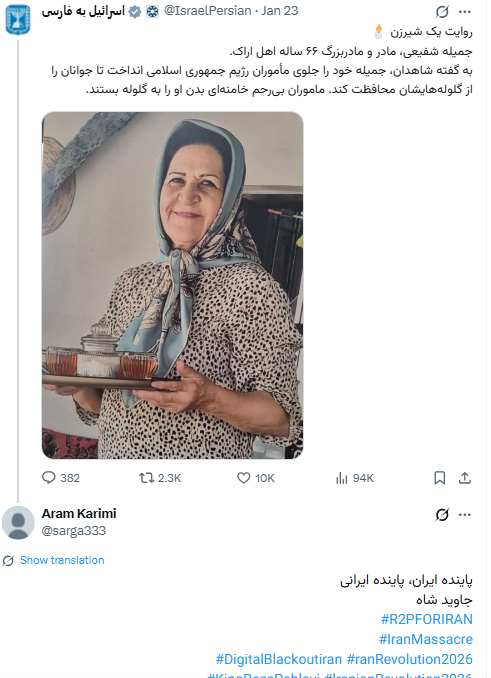
Task: Click the Grok icon on Aram Karimi's reply
Action: pos(442,515)
